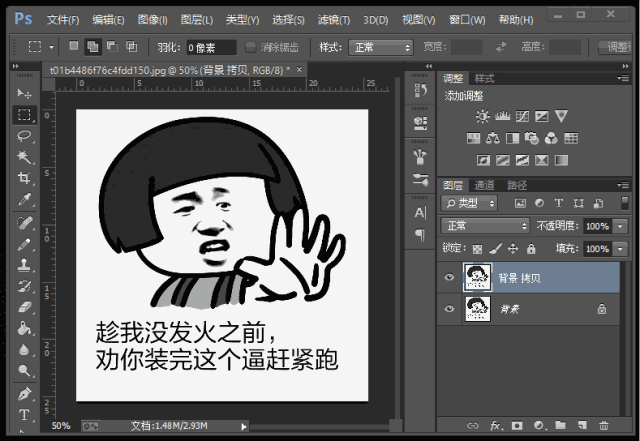Toggle lock all padlock icon
640x441 pixels.
[x=531, y=248]
